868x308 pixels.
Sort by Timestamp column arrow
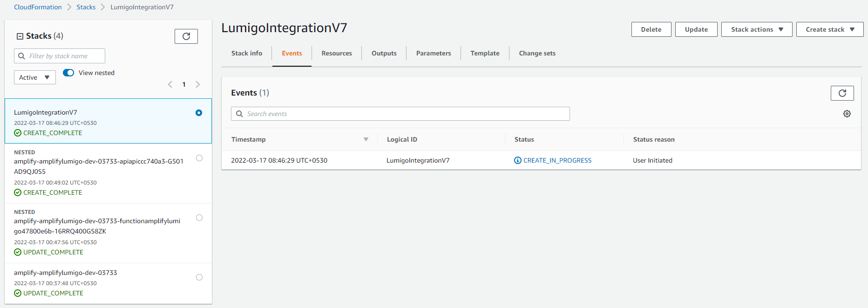[366, 139]
